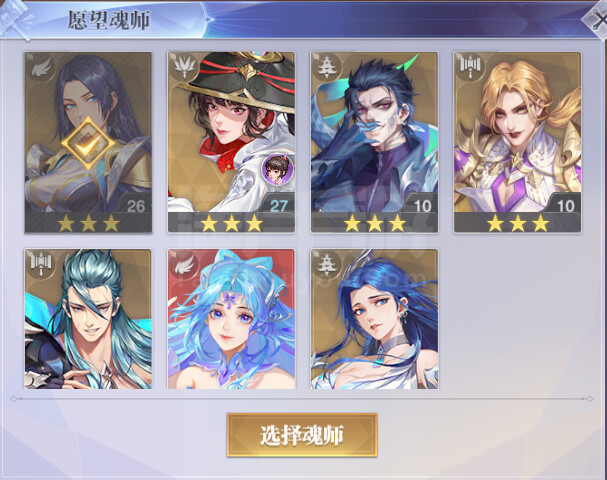This screenshot has height=480, width=607.
Task: Select the blonde woman in gold armor card
Action: (518, 142)
